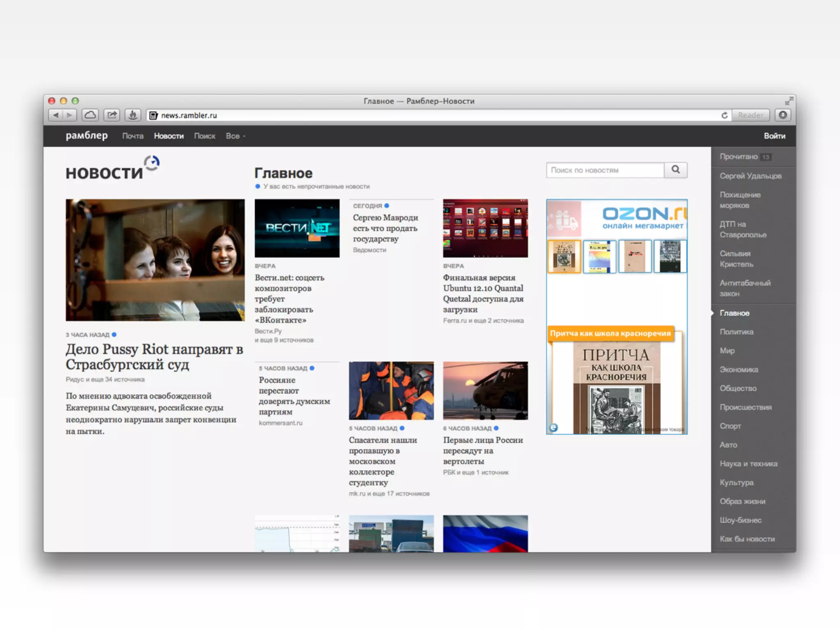Open headline Россияне перестают доверять думским партиям
Screen dimensions: 840x630
point(294,396)
